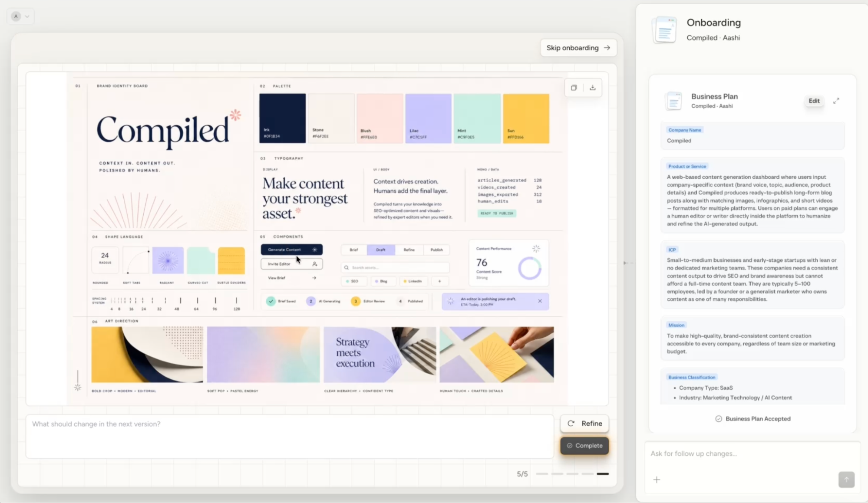
Task: Click the SEO tag chip
Action: [x=354, y=281]
